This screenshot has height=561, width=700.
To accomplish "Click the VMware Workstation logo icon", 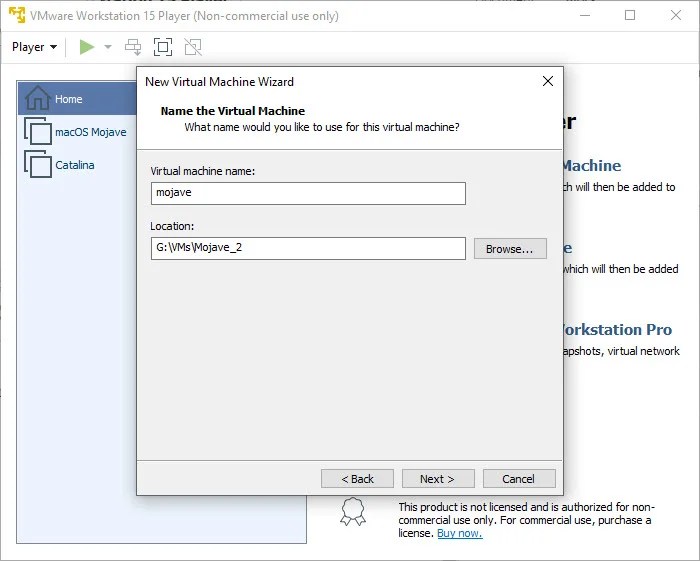I will 17,15.
